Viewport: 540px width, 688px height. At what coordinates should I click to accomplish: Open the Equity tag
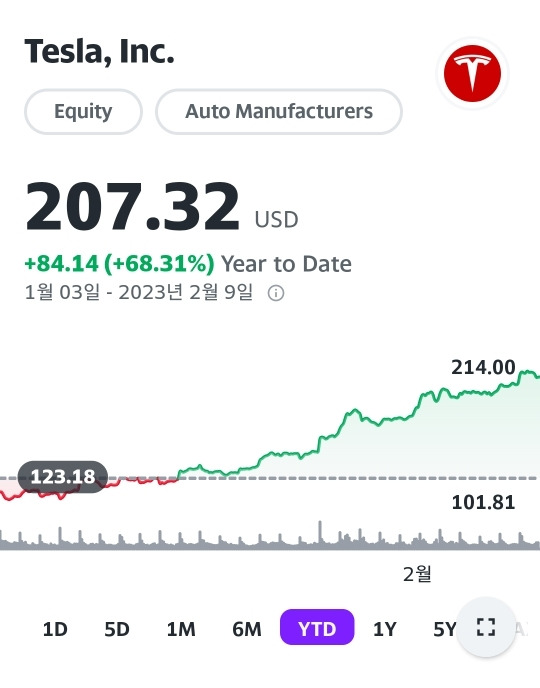tap(83, 111)
